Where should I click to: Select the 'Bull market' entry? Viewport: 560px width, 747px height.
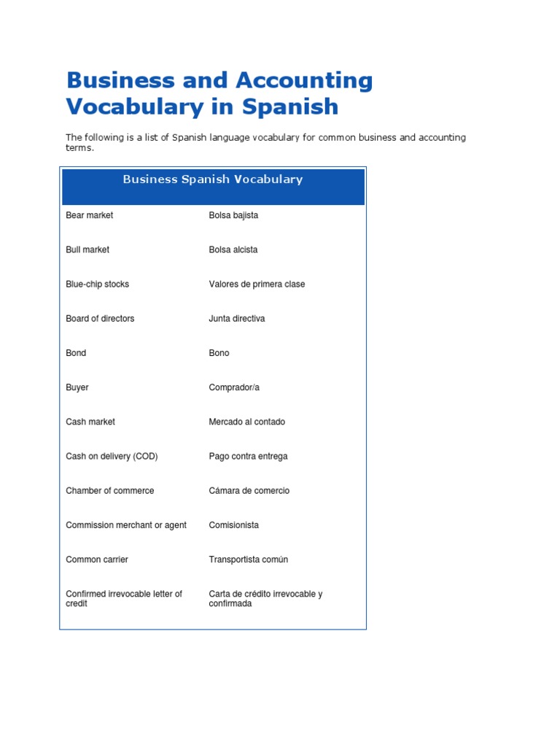click(87, 249)
